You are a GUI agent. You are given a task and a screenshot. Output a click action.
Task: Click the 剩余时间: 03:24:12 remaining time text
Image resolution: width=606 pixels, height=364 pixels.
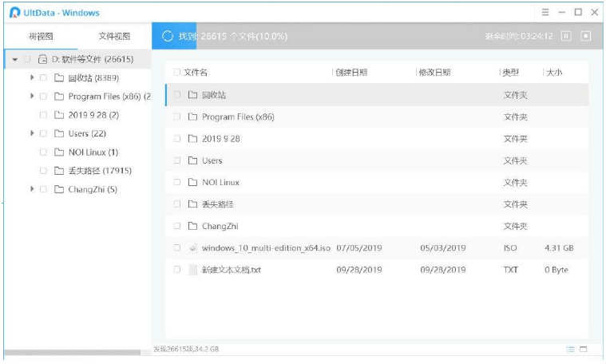519,37
